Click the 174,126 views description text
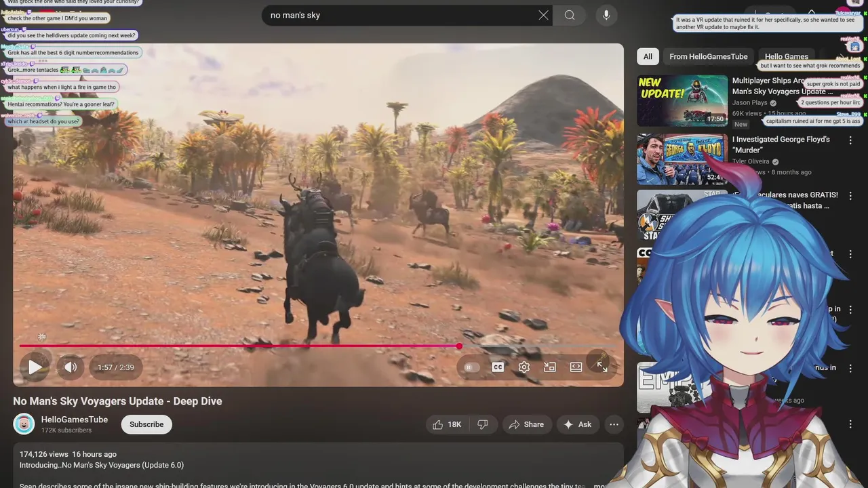This screenshot has width=868, height=488. point(68,454)
